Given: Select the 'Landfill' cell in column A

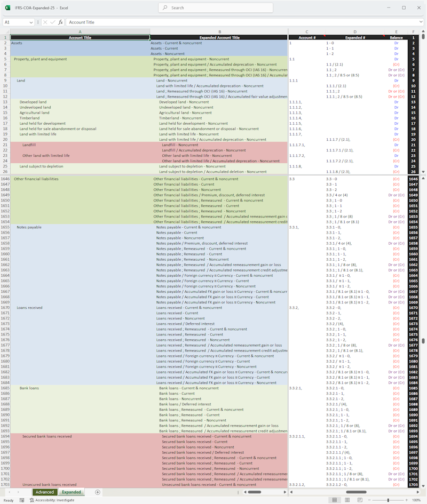Looking at the screenshot, I should pos(80,145).
